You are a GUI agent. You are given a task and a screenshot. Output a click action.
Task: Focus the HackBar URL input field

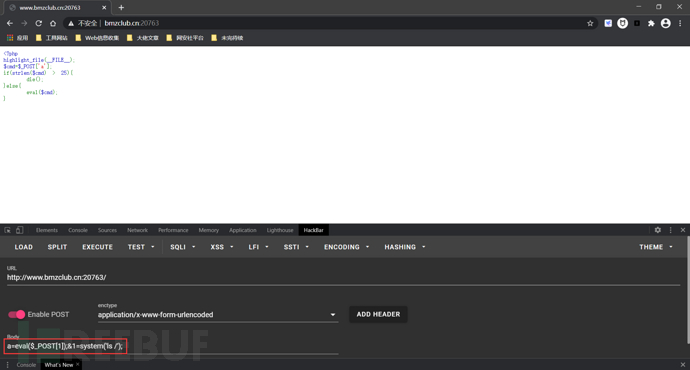click(343, 278)
